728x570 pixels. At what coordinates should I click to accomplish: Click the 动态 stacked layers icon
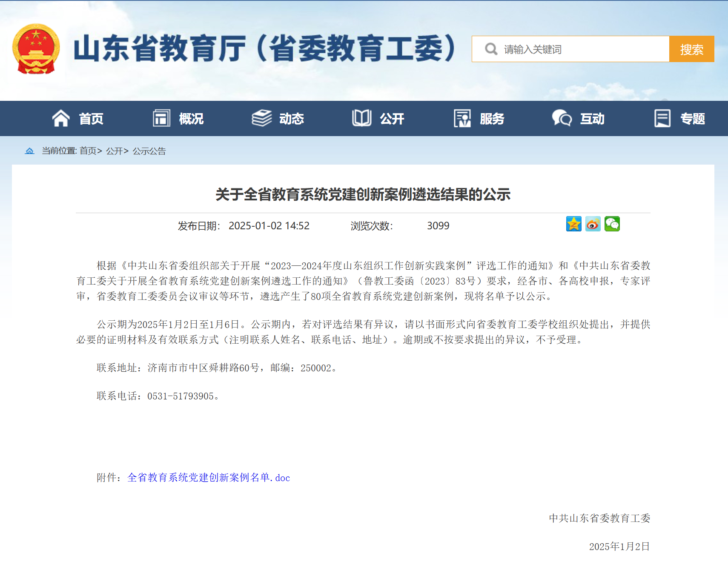(x=261, y=118)
